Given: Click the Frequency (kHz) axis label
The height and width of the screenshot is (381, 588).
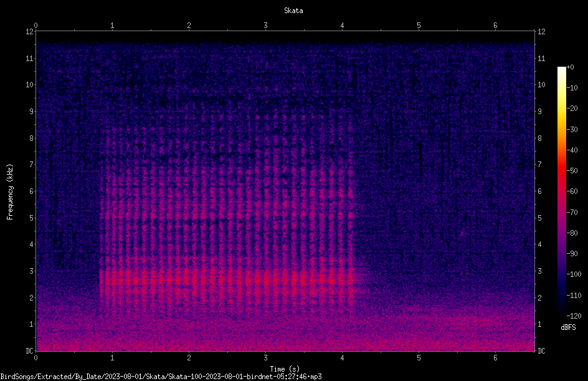Looking at the screenshot, I should click(10, 192).
